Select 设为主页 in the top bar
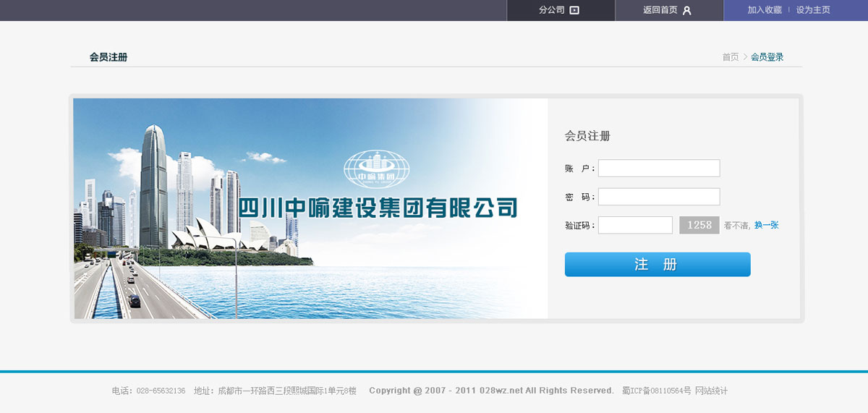Screen dimensions: 868x413 coord(813,10)
